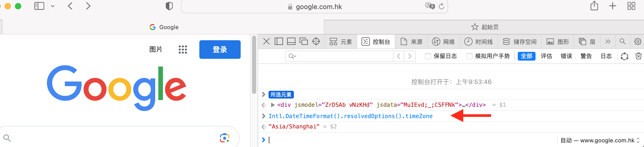Toggle the 模拟用户手势 checkbox
644x147 pixels.
[x=469, y=56]
